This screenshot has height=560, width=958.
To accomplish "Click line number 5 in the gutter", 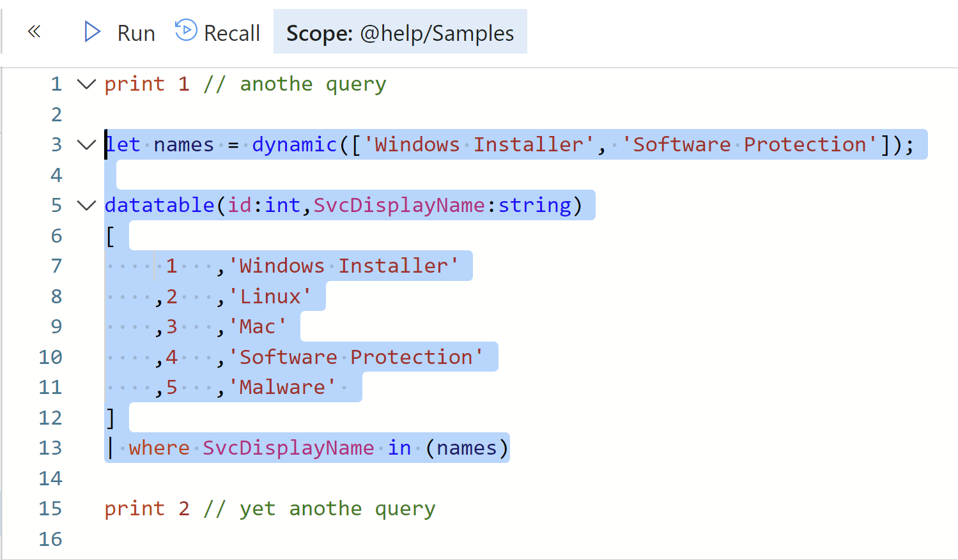I will (56, 205).
